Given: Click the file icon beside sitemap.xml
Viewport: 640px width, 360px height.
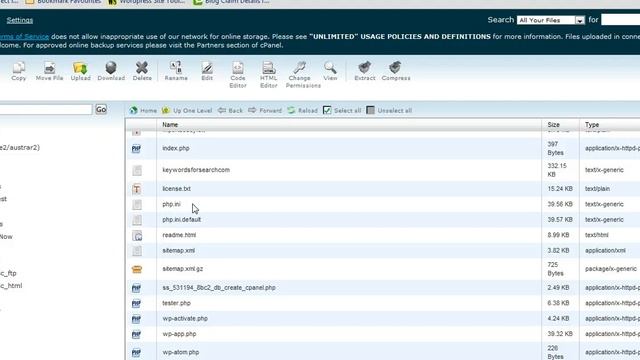Looking at the screenshot, I should (x=137, y=251).
